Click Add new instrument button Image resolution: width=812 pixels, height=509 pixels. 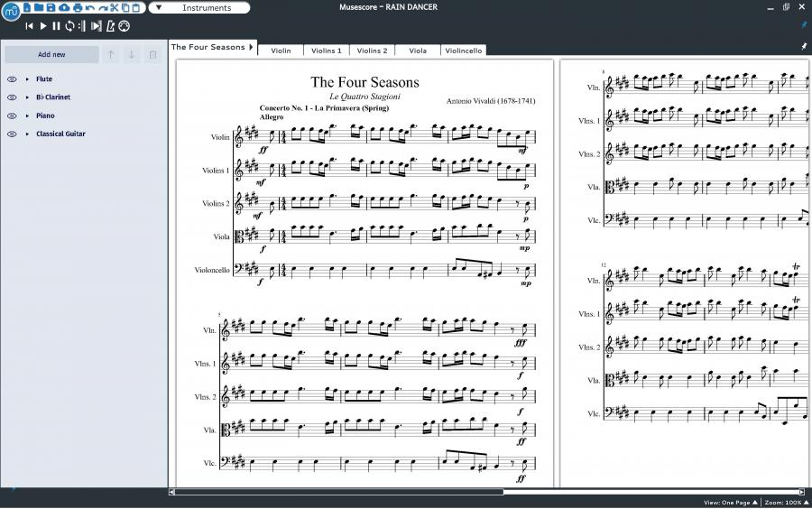point(51,54)
